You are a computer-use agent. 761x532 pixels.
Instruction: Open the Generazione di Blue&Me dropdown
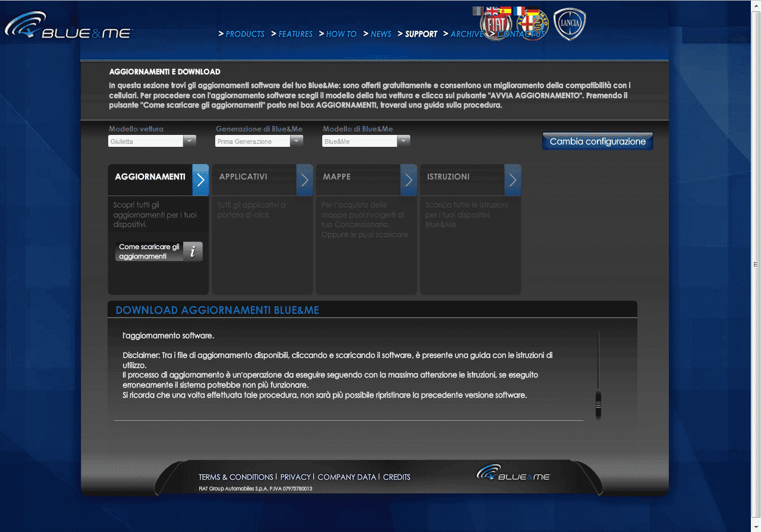pyautogui.click(x=259, y=141)
